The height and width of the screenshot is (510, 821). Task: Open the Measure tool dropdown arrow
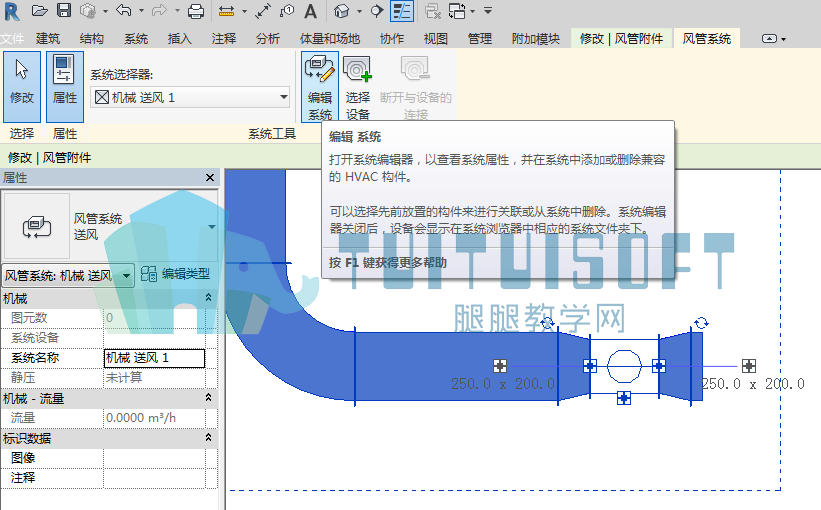244,11
